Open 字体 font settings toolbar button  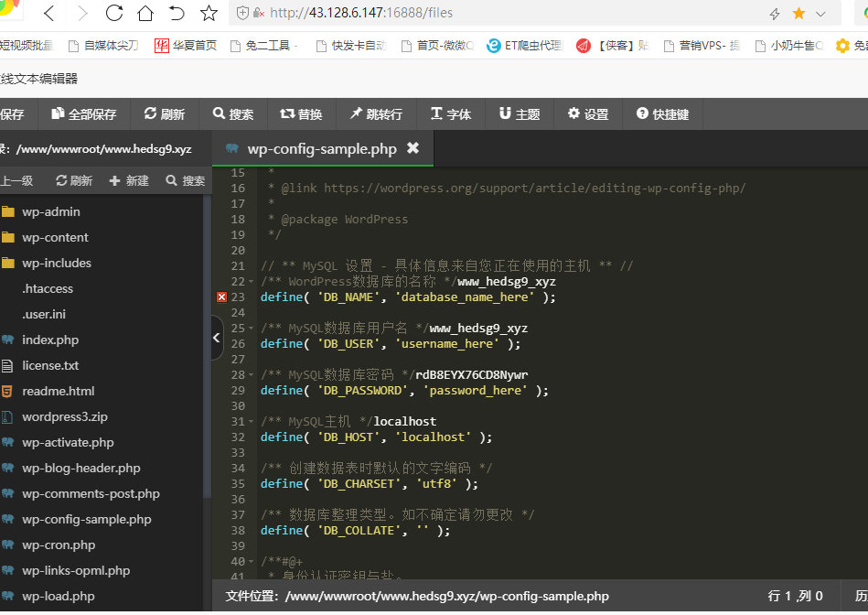click(x=451, y=114)
